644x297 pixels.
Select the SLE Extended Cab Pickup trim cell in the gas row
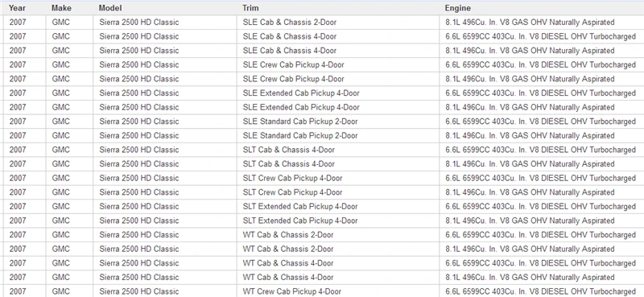338,107
